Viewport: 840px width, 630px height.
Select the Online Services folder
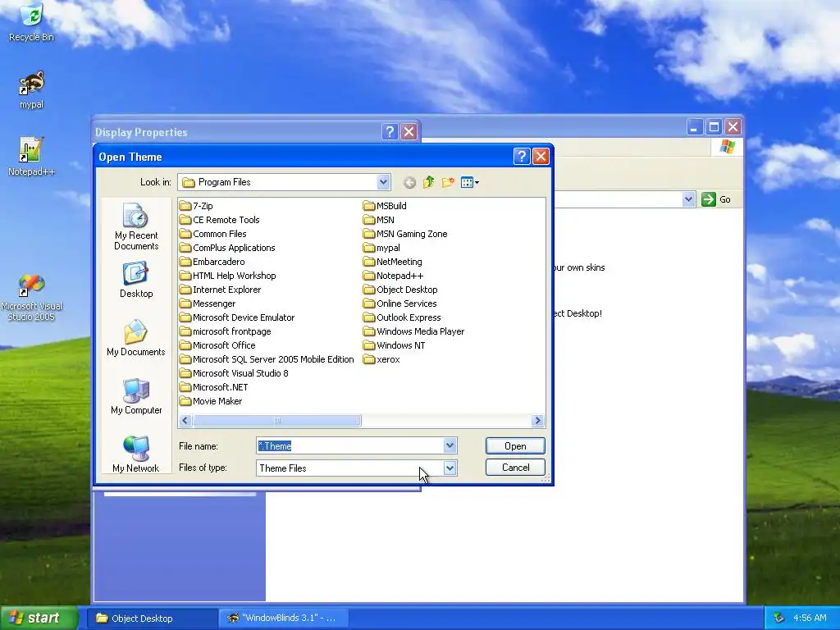click(400, 304)
